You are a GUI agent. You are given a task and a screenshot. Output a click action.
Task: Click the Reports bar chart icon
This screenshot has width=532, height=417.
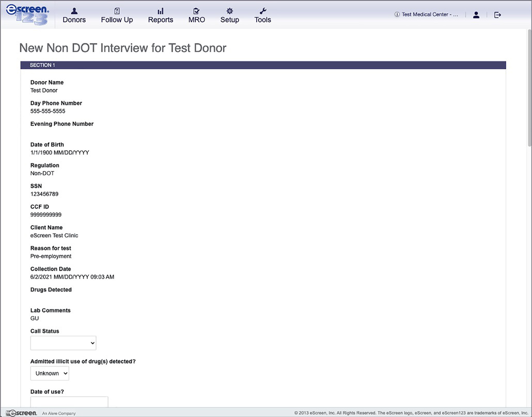161,11
